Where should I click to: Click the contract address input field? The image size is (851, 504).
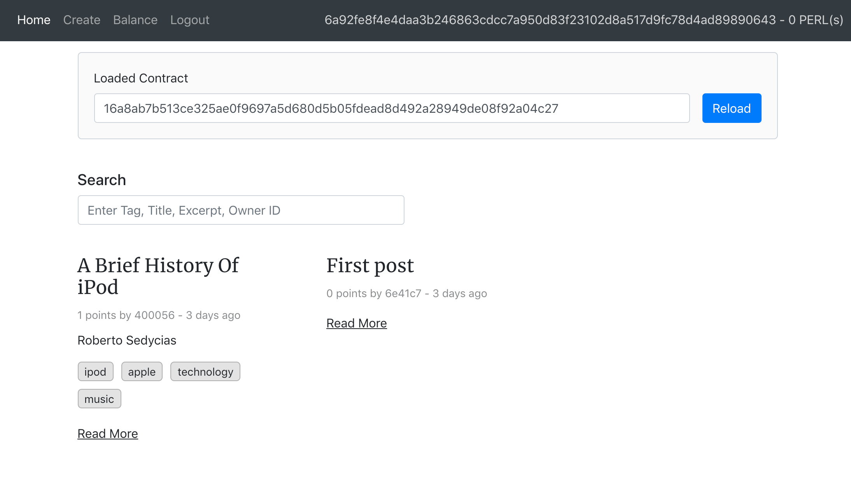[x=392, y=108]
